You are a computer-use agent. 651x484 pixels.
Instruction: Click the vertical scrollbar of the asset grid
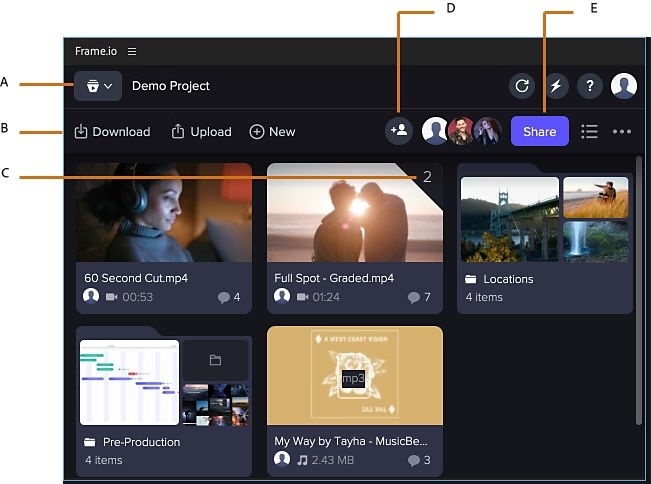(x=639, y=291)
